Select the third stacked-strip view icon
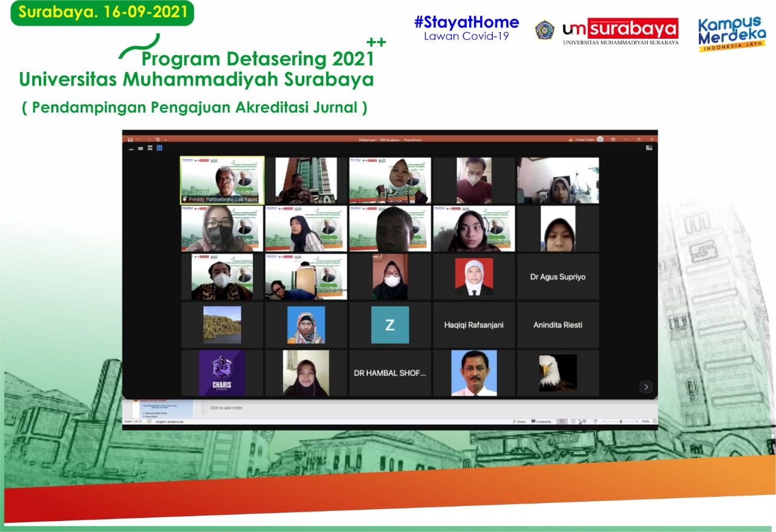 click(x=150, y=148)
